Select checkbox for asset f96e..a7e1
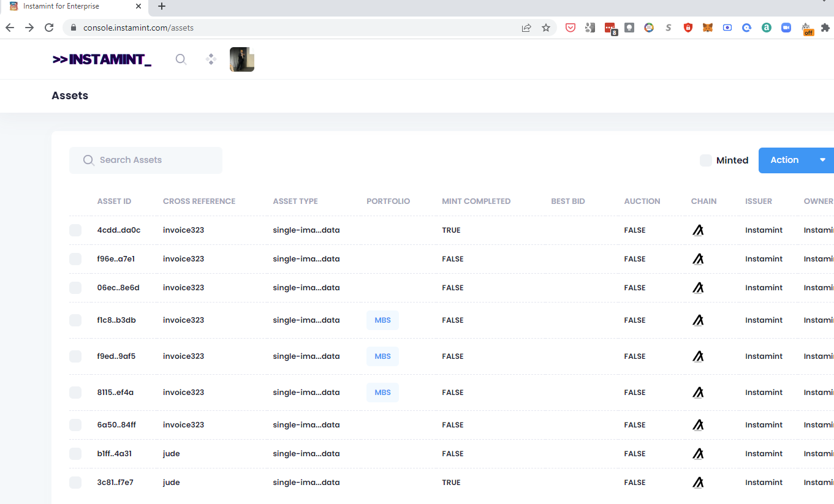834x504 pixels. pyautogui.click(x=75, y=259)
